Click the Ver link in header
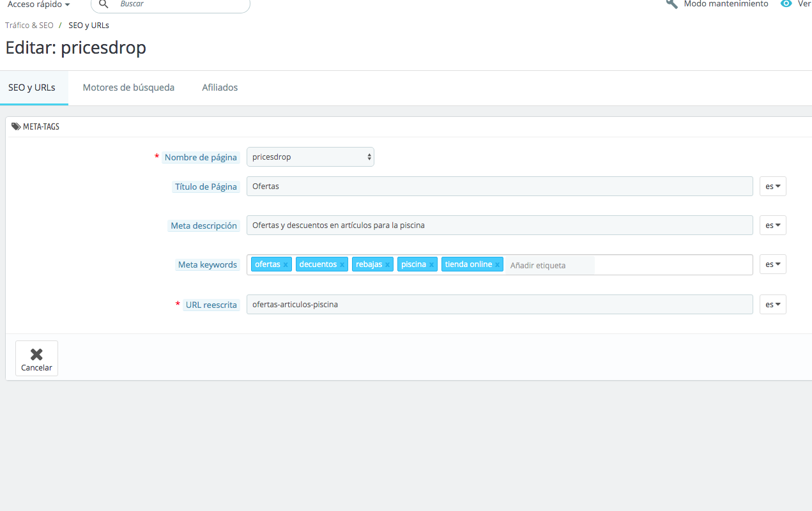Screen dimensions: 812x511 (804, 4)
